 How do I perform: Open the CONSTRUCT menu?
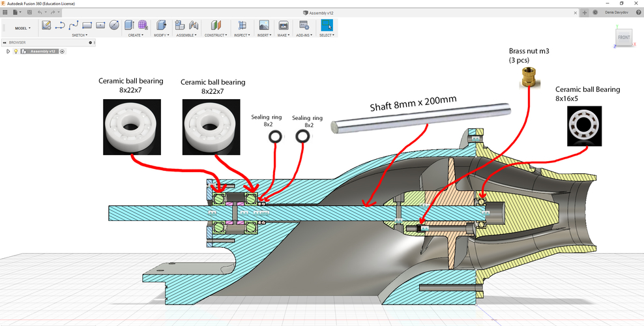coord(215,35)
